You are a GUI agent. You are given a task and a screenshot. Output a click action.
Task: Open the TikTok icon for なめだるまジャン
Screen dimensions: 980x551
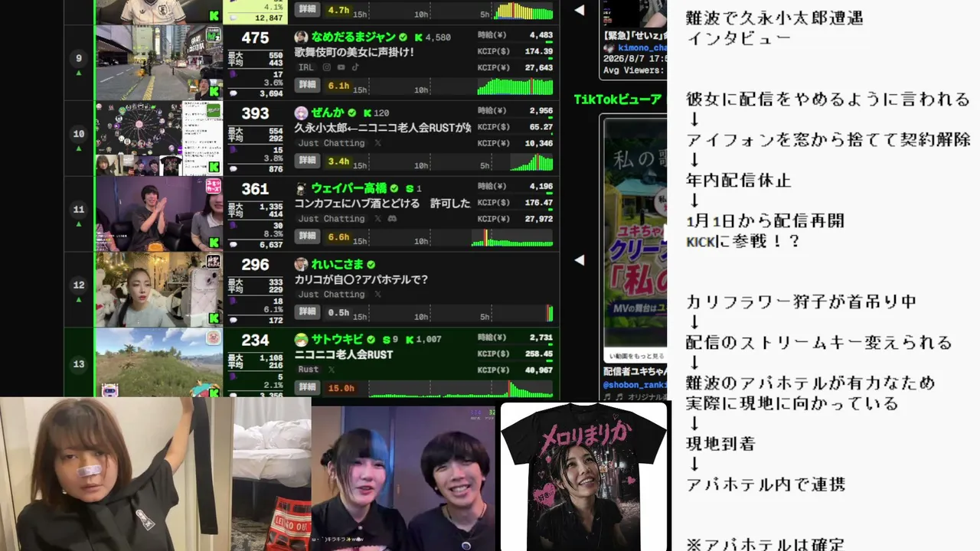355,67
